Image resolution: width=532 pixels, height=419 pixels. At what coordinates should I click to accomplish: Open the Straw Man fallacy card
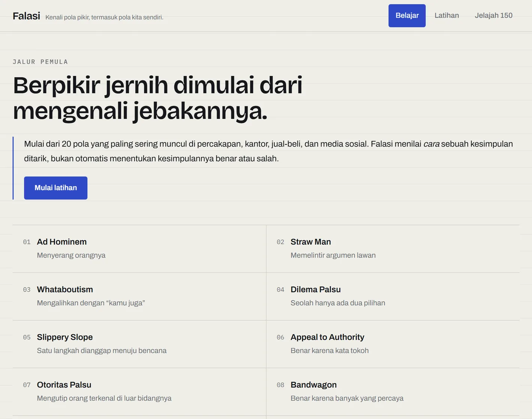point(393,249)
